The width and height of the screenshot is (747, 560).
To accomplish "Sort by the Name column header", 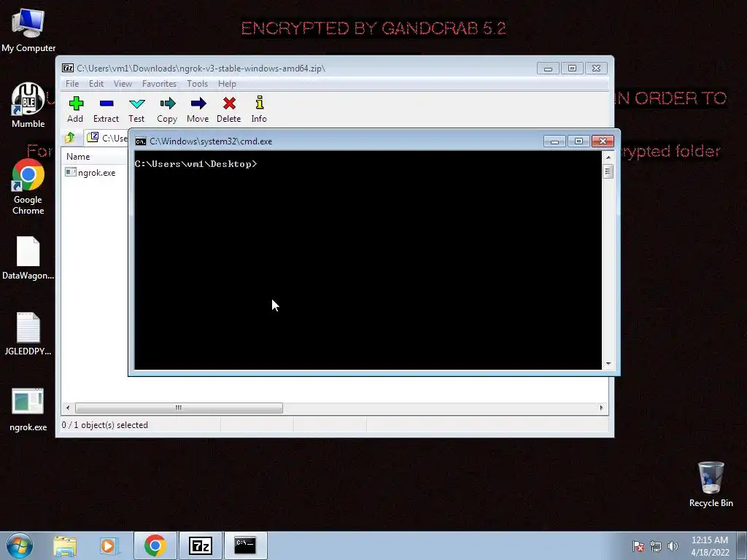I will [x=78, y=157].
